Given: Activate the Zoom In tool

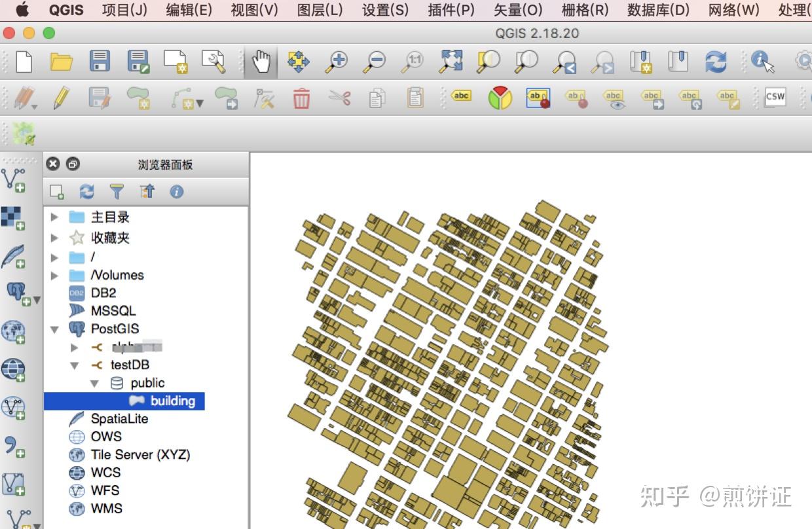Looking at the screenshot, I should click(338, 61).
